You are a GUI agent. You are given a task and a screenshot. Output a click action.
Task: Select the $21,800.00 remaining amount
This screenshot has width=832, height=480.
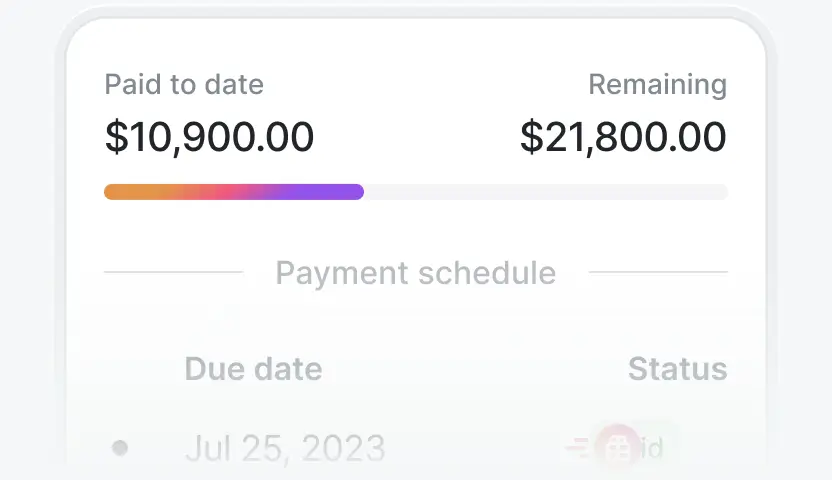(623, 137)
